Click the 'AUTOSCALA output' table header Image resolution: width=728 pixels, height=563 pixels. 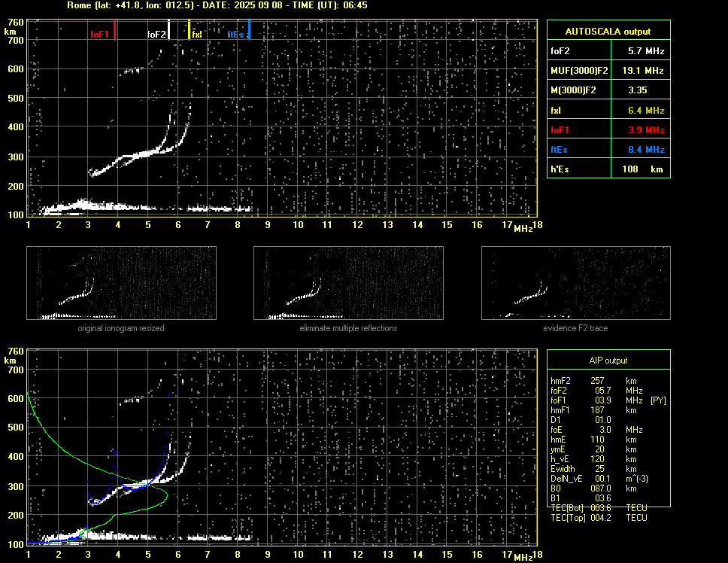click(x=608, y=32)
